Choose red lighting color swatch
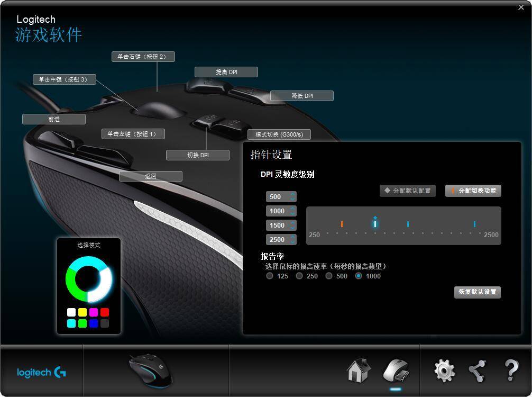This screenshot has width=532, height=397. [x=105, y=312]
